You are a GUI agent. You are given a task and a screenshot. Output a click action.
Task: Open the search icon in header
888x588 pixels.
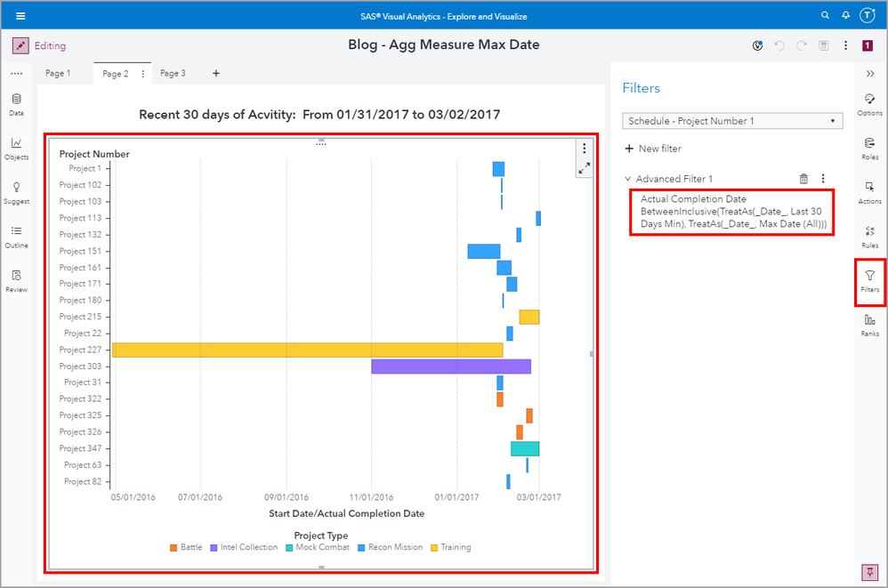coord(825,15)
